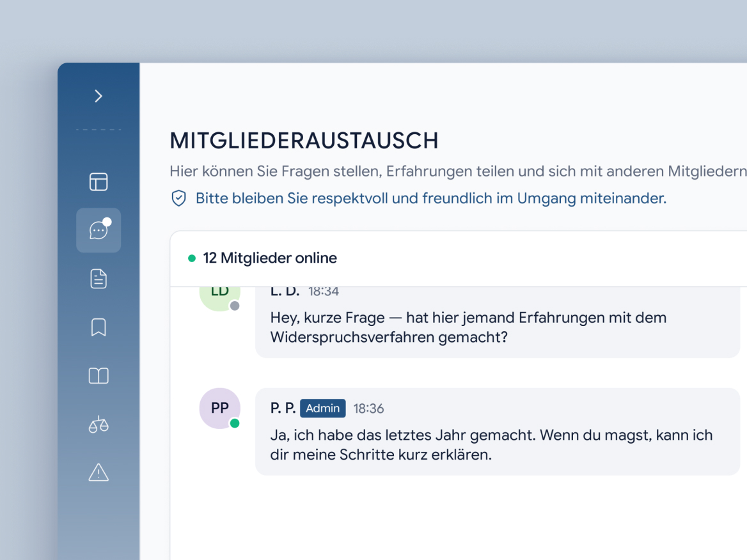Open the warning triangle icon in sidebar
747x560 pixels.
98,472
